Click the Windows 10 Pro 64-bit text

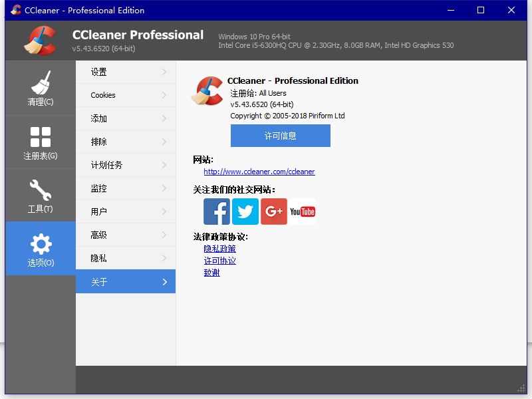[x=255, y=37]
